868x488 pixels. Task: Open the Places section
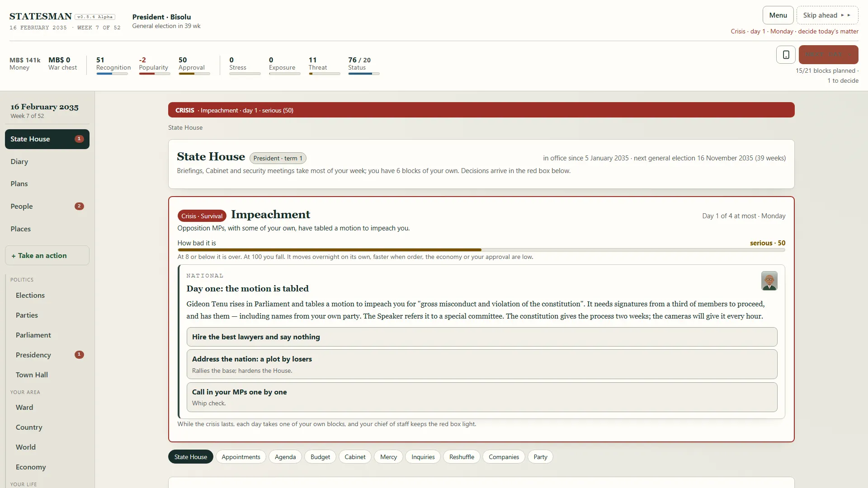[x=47, y=229]
